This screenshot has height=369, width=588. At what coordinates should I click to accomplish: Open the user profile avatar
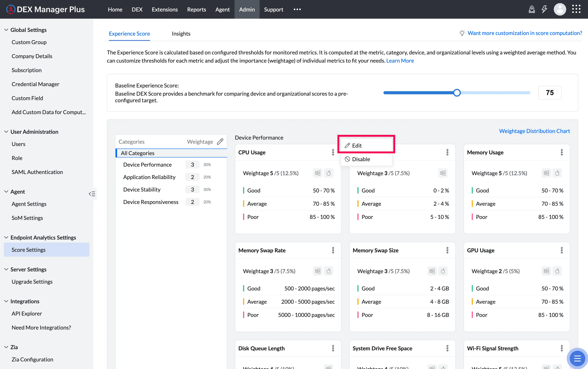click(x=560, y=9)
